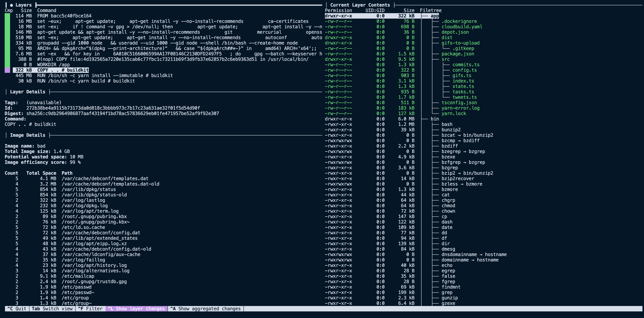Select the image Digest sha256 value

pos(123,113)
